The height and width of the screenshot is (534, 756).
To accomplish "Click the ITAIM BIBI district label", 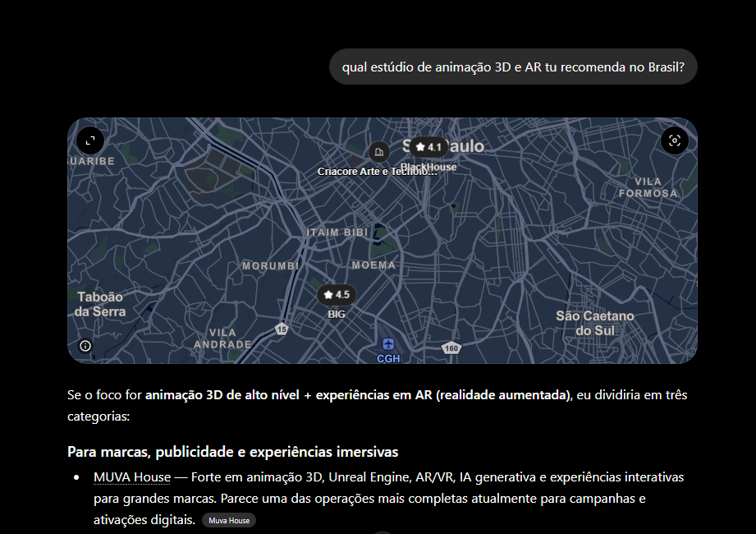I will [337, 232].
